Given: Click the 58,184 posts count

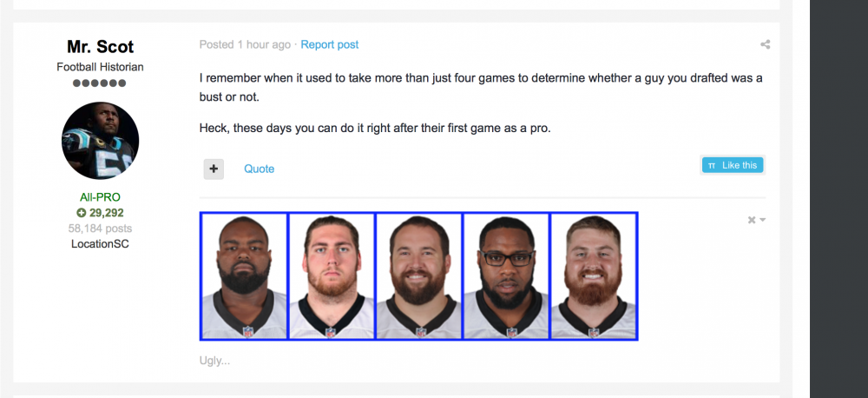Looking at the screenshot, I should pyautogui.click(x=100, y=229).
